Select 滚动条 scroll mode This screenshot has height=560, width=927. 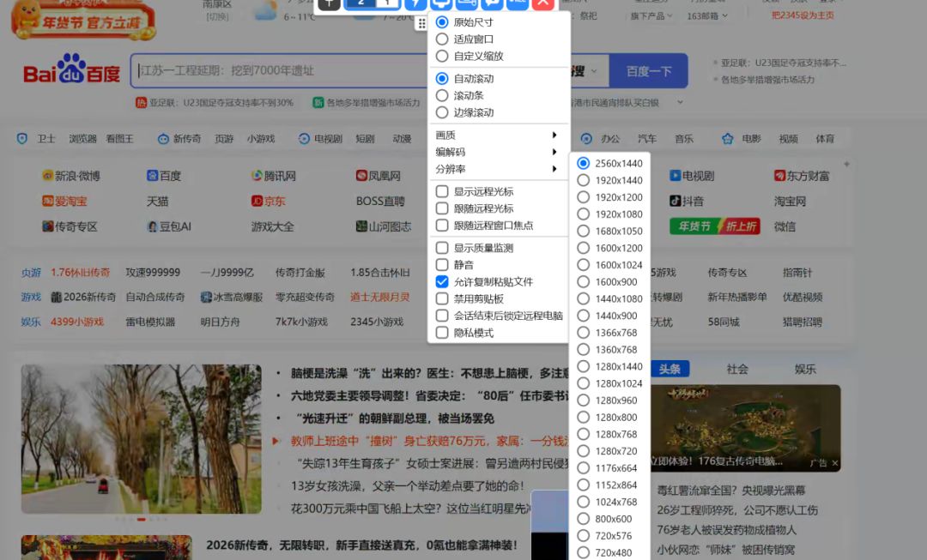(x=459, y=96)
